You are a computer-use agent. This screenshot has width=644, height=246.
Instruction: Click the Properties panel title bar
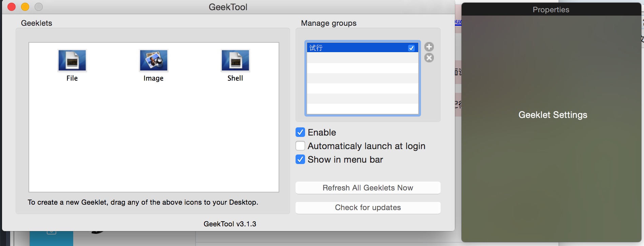click(551, 9)
